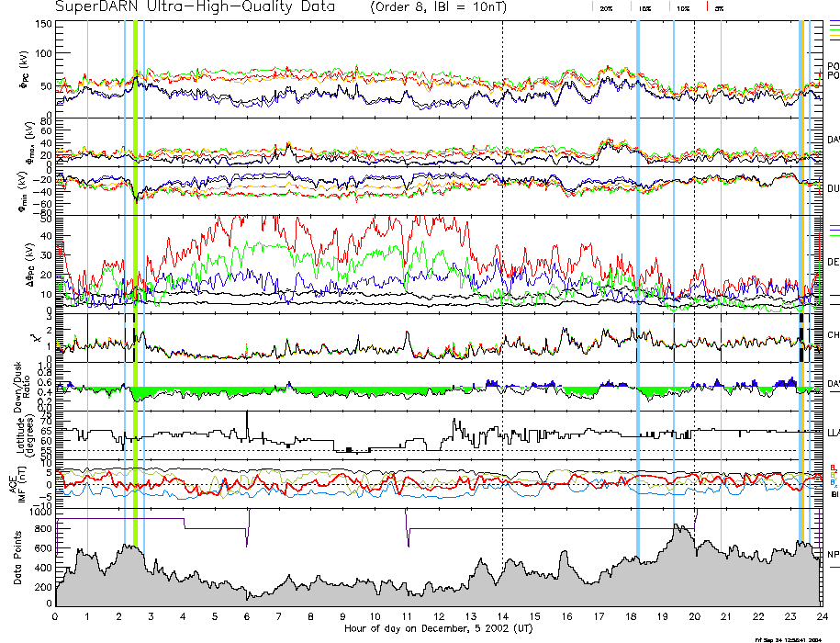840x643 pixels.
Task: Click the 'LL' label beside the Latitude panel
Action: [x=833, y=433]
